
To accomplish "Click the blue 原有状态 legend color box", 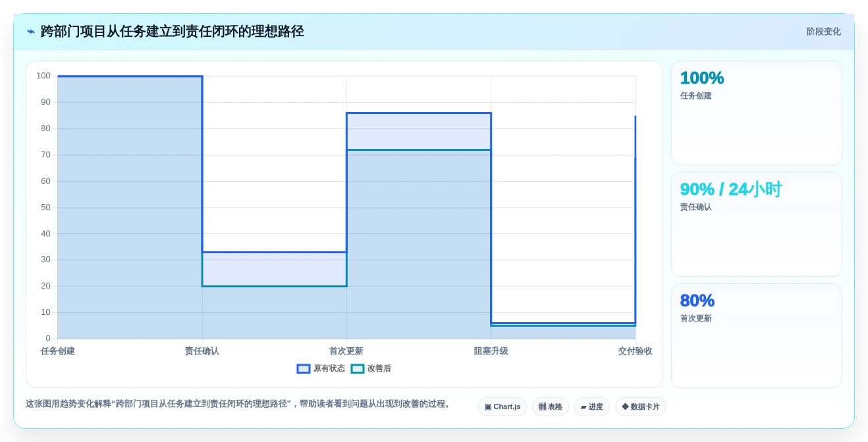I will (x=304, y=369).
